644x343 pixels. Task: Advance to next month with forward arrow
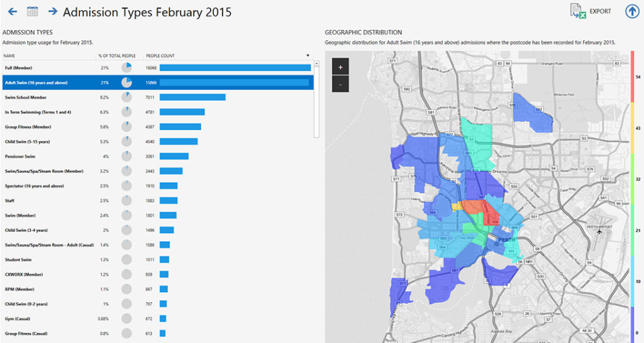[52, 11]
